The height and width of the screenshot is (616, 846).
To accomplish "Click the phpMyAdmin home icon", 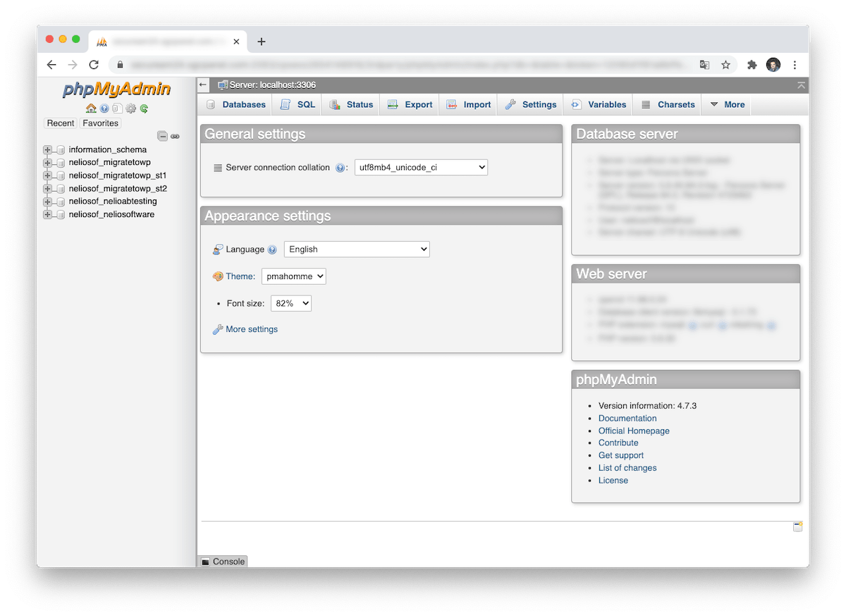I will click(91, 109).
